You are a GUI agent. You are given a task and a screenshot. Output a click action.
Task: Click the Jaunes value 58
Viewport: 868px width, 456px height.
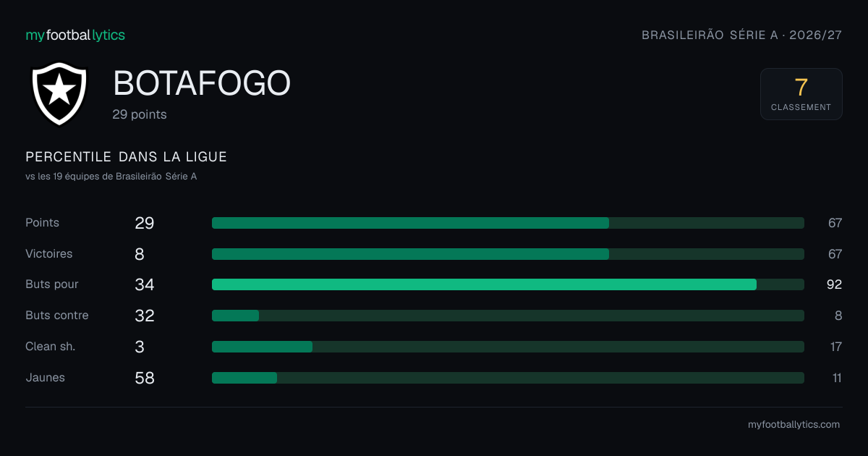pyautogui.click(x=145, y=378)
